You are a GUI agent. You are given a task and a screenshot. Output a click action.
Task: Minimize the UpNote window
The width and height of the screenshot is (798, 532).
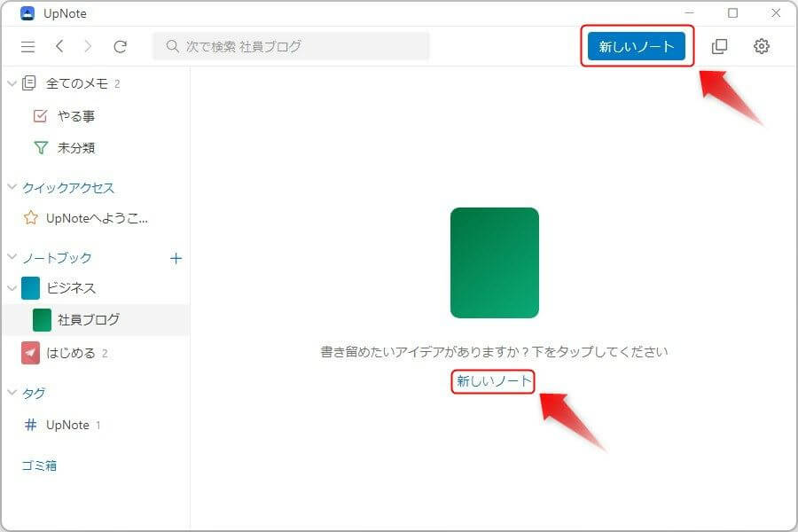click(690, 12)
